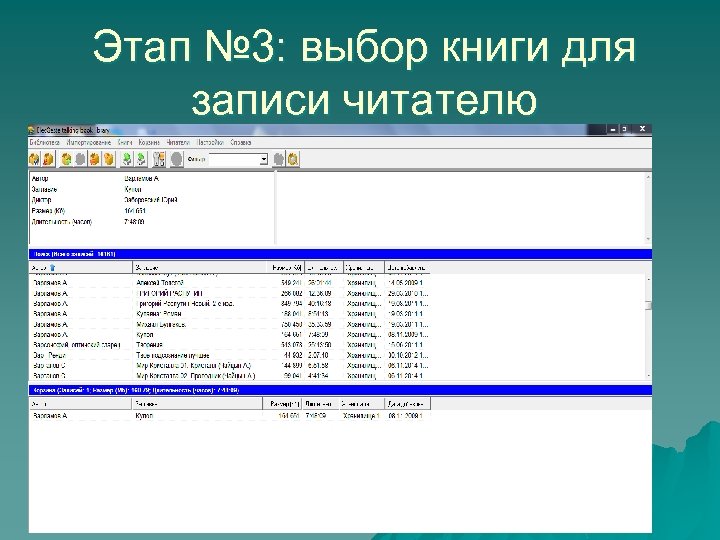Select 'Купол' row in the search list
Screen dimensions: 720x540
click(230, 334)
